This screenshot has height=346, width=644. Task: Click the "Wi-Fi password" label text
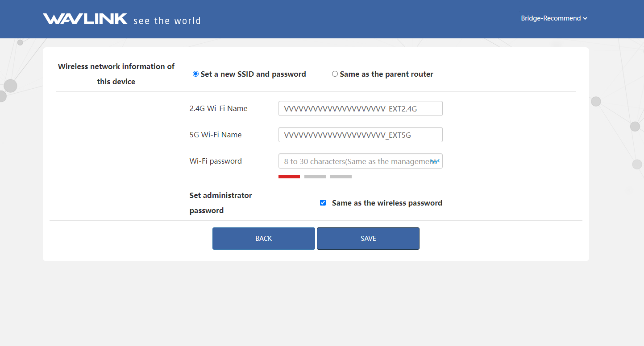[216, 161]
